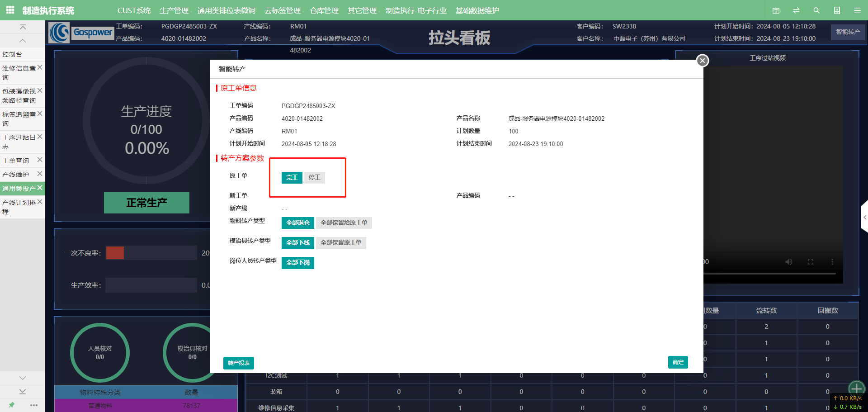868x412 pixels.
Task: Move sidebar list down with chevron
Action: (x=23, y=378)
